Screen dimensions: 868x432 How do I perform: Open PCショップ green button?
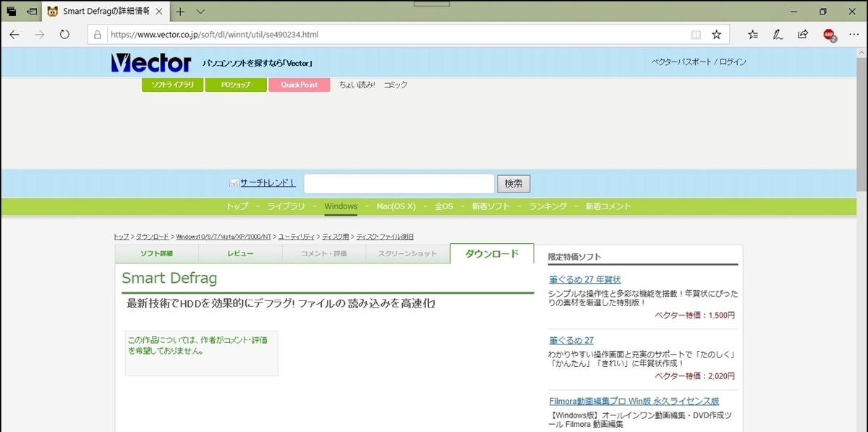[x=236, y=85]
